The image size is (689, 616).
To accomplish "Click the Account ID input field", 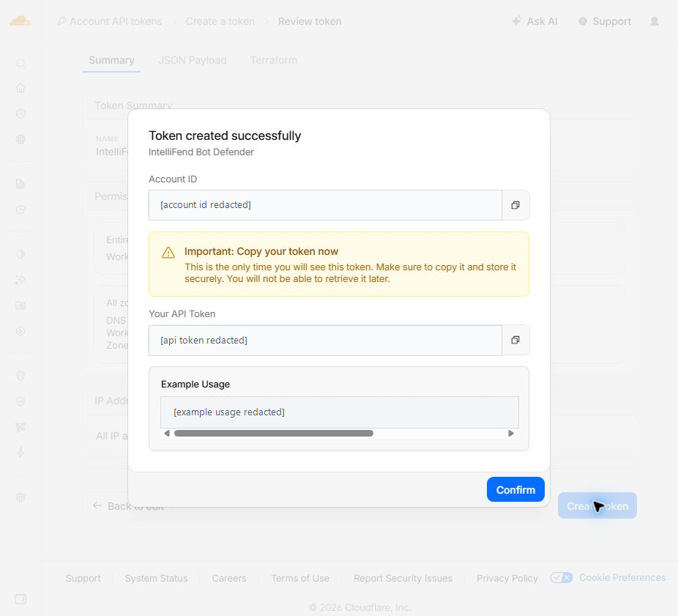I will [x=325, y=205].
